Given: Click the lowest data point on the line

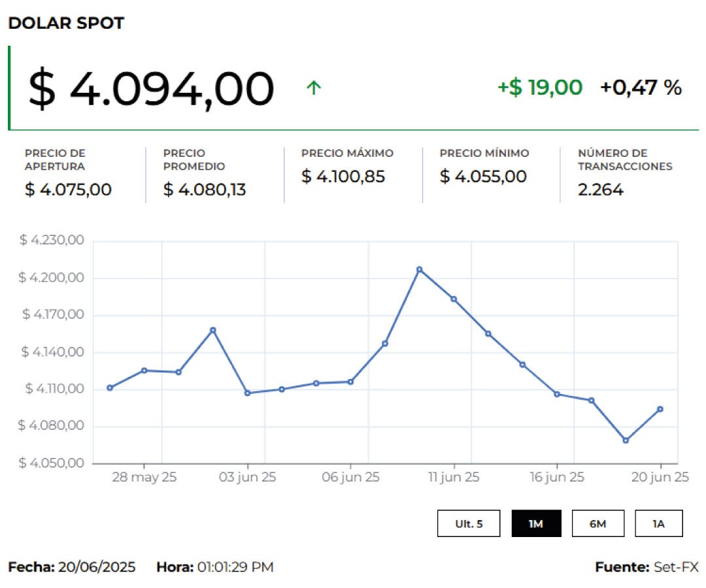Looking at the screenshot, I should click(626, 440).
